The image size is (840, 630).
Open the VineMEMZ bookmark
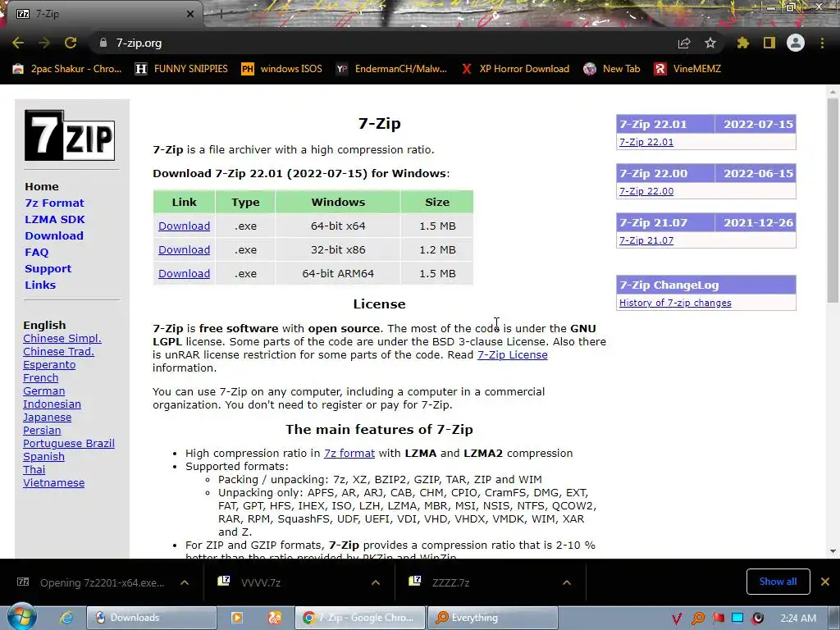coord(688,69)
